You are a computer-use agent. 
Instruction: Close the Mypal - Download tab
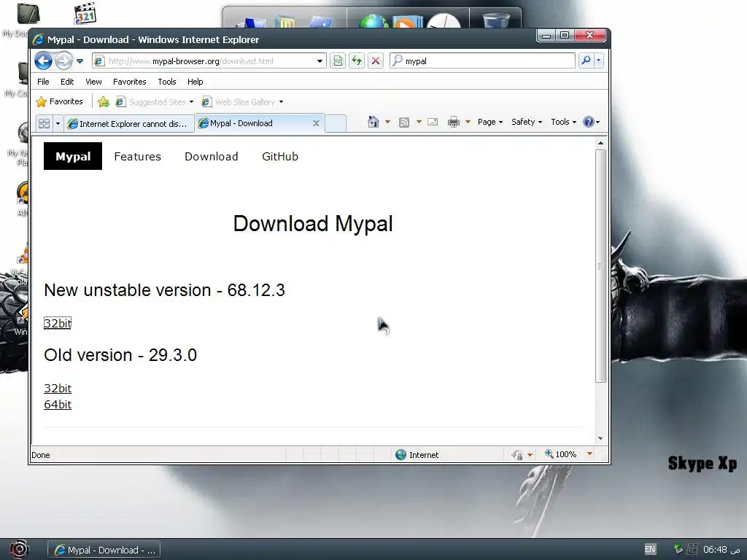coord(316,122)
